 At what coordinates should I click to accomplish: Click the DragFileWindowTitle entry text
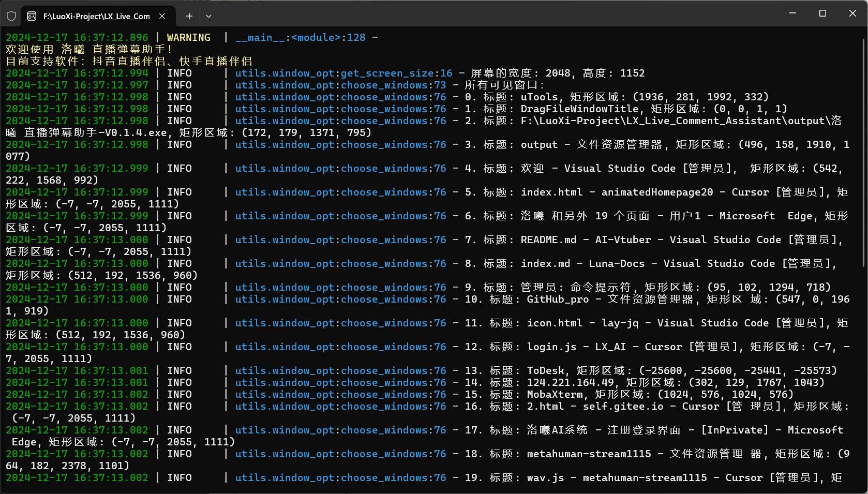point(579,109)
